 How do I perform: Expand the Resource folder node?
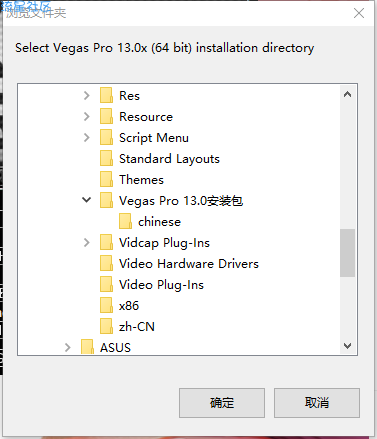87,117
